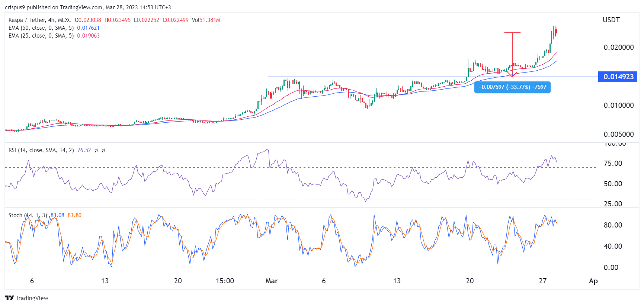The image size is (644, 306).
Task: Click the -0.007597 (-33.77%) measurement label
Action: tap(512, 87)
